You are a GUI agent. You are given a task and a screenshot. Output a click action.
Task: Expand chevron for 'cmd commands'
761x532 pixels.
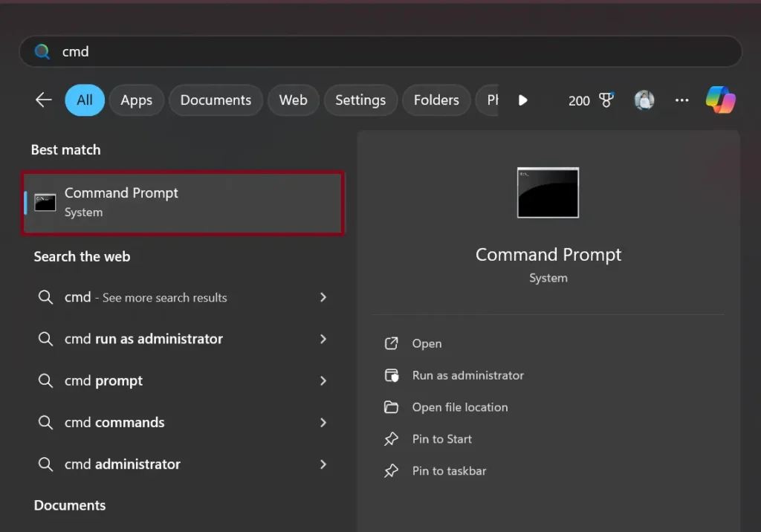click(323, 422)
